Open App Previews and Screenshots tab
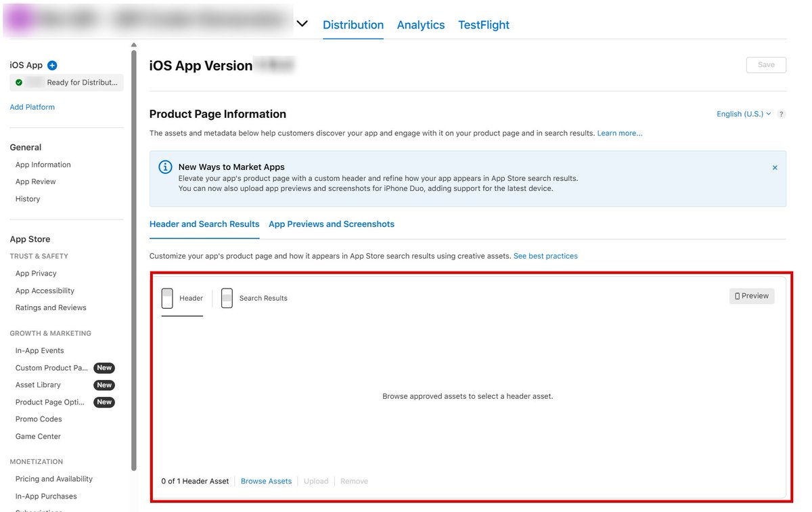This screenshot has height=512, width=812. tap(332, 224)
